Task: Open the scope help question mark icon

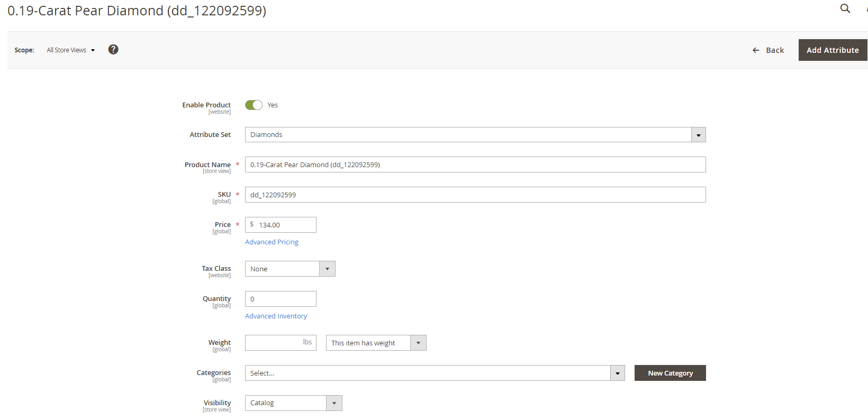Action: click(x=113, y=50)
